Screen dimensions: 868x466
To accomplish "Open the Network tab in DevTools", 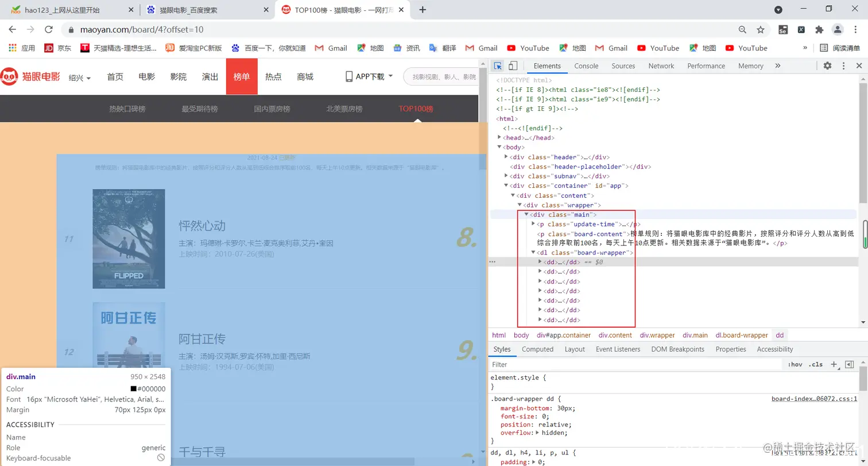I will click(661, 66).
